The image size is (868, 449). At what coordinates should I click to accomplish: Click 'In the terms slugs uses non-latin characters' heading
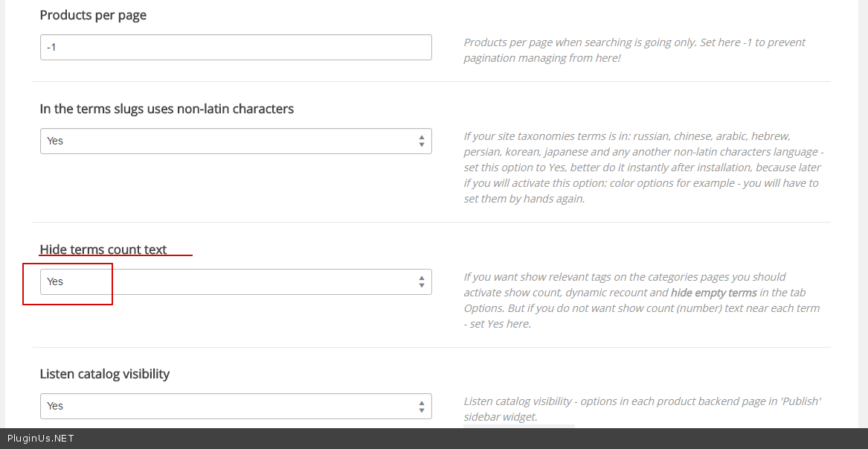(167, 109)
